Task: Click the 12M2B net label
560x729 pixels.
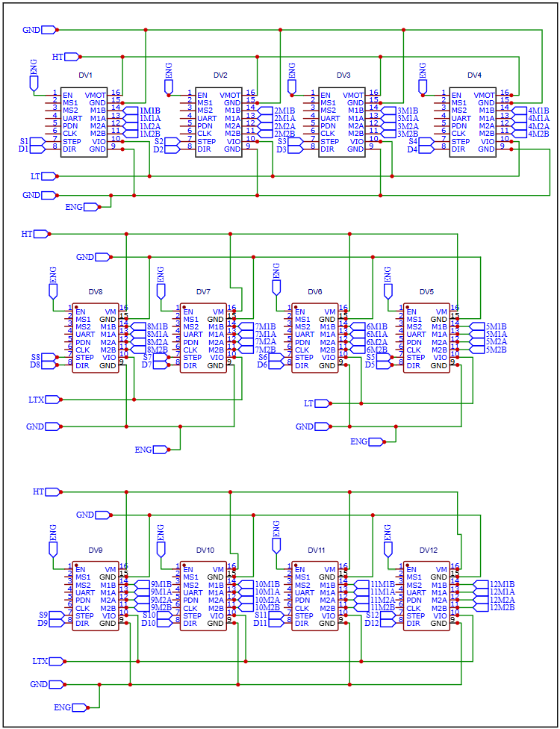Action: click(503, 608)
